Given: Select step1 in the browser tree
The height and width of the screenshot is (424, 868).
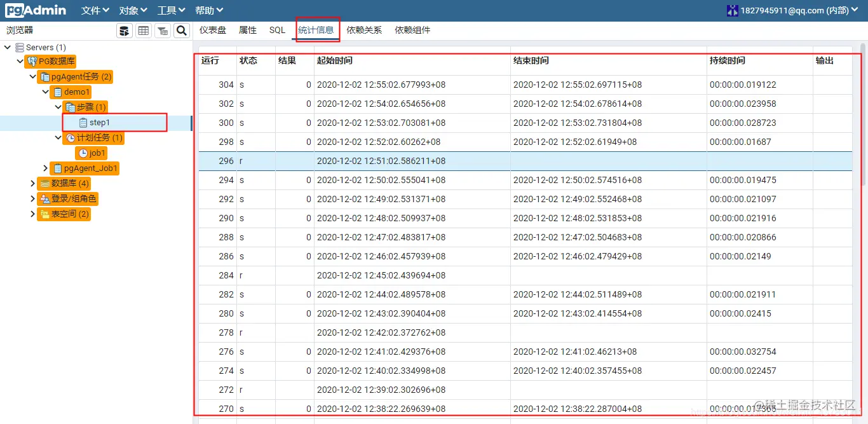Looking at the screenshot, I should coord(100,123).
